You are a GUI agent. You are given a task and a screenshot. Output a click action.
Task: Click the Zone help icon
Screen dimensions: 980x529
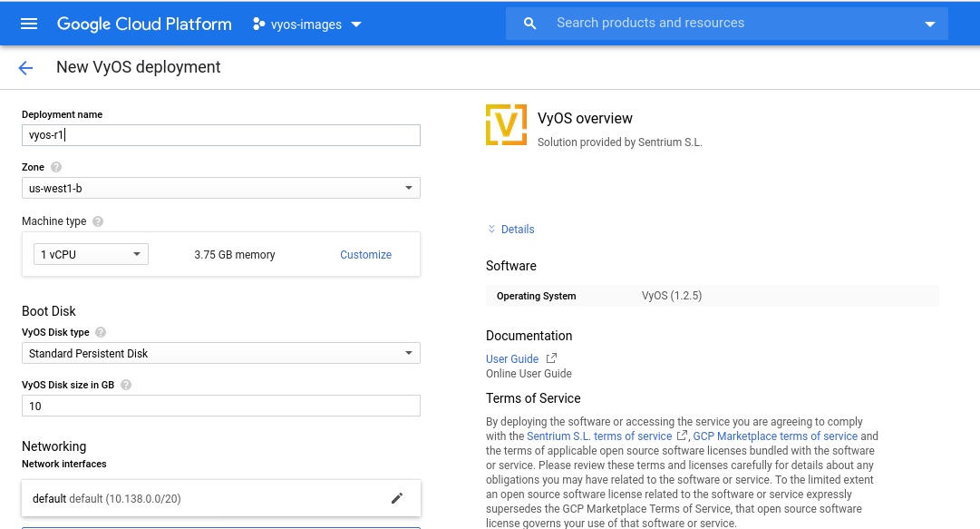56,168
